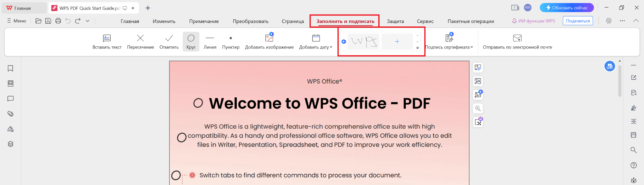Viewport: 644px width, 185px height.
Task: Open the Attachments paperclip panel
Action: pyautogui.click(x=10, y=114)
